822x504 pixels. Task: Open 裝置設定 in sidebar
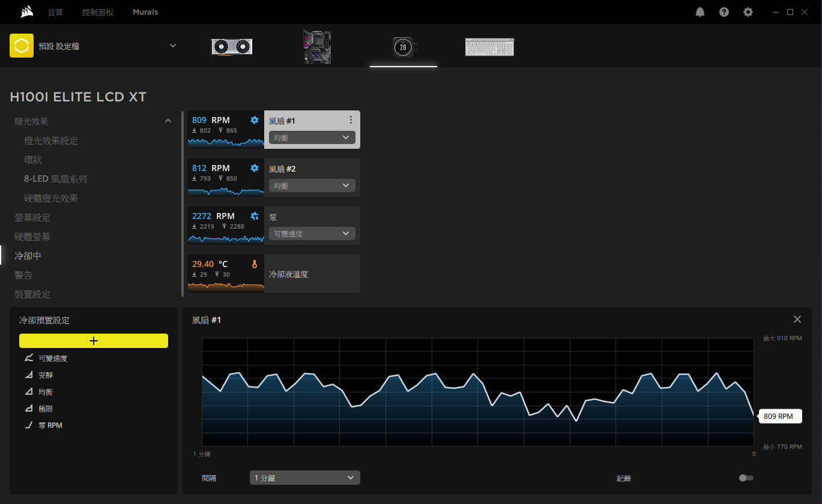coord(32,294)
